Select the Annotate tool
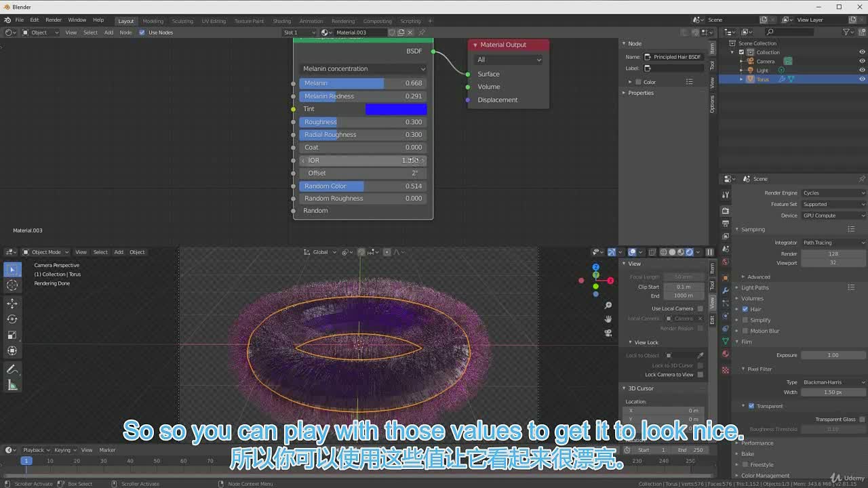Screen dimensions: 868x488 click(x=12, y=369)
